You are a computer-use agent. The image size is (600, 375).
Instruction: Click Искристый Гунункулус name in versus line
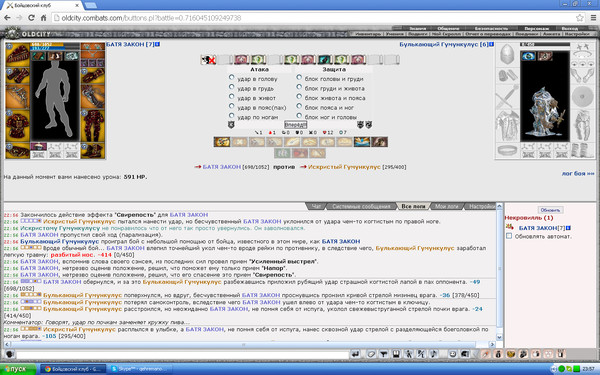click(344, 167)
